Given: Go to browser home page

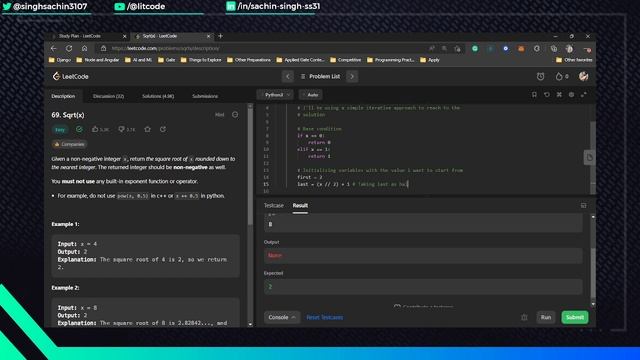Looking at the screenshot, I should click(84, 48).
